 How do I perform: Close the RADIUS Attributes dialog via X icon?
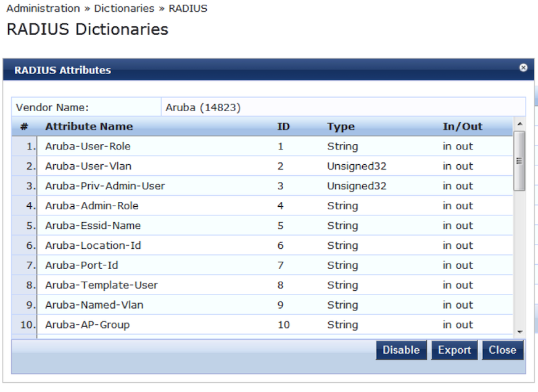coord(523,68)
